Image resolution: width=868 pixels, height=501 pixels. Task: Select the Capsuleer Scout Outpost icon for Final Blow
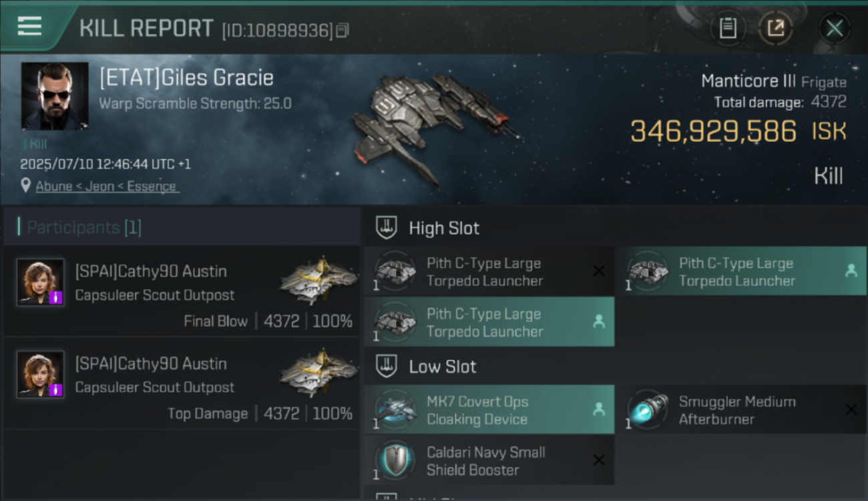[x=318, y=280]
